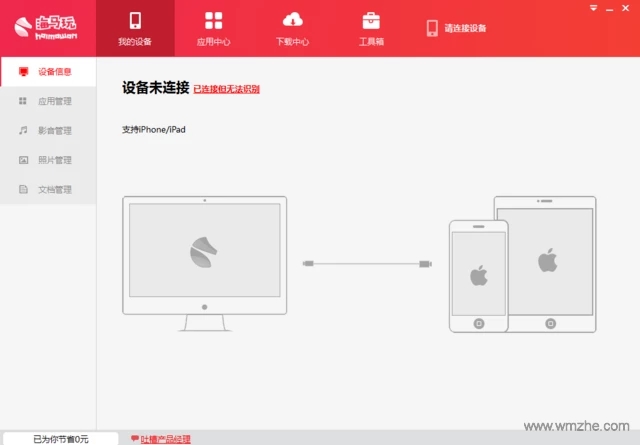
Task: Switch to 应用中心 tab label
Action: pyautogui.click(x=213, y=42)
